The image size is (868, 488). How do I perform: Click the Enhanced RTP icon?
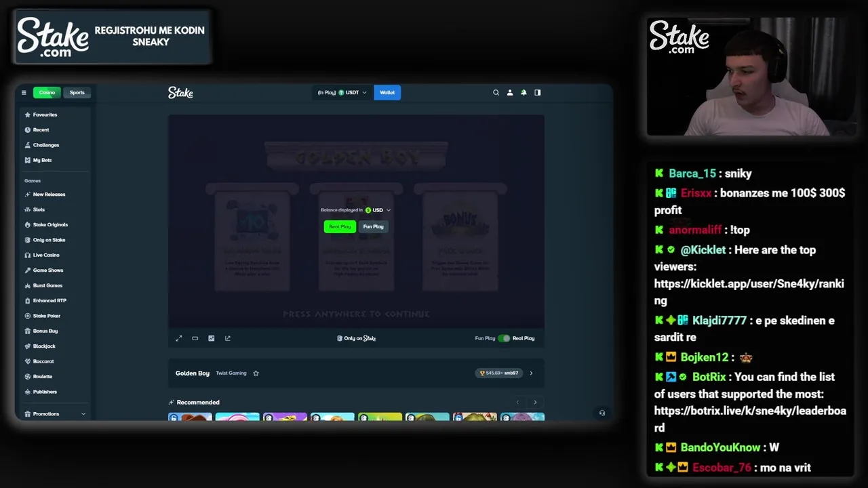coord(28,300)
